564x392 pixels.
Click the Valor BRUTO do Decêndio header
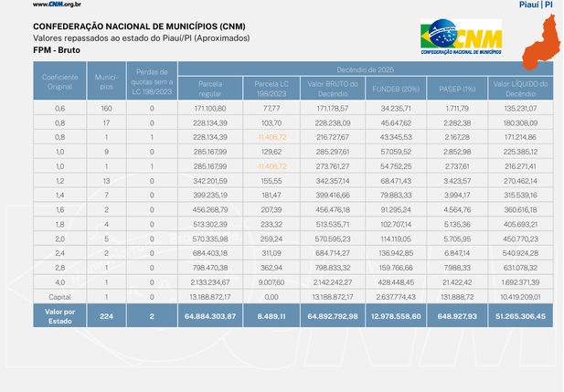click(333, 89)
